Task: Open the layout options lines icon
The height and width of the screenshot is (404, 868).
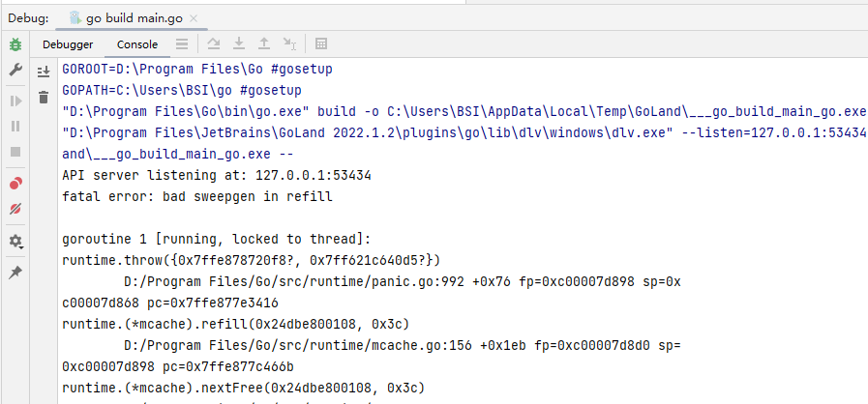Action: point(182,44)
